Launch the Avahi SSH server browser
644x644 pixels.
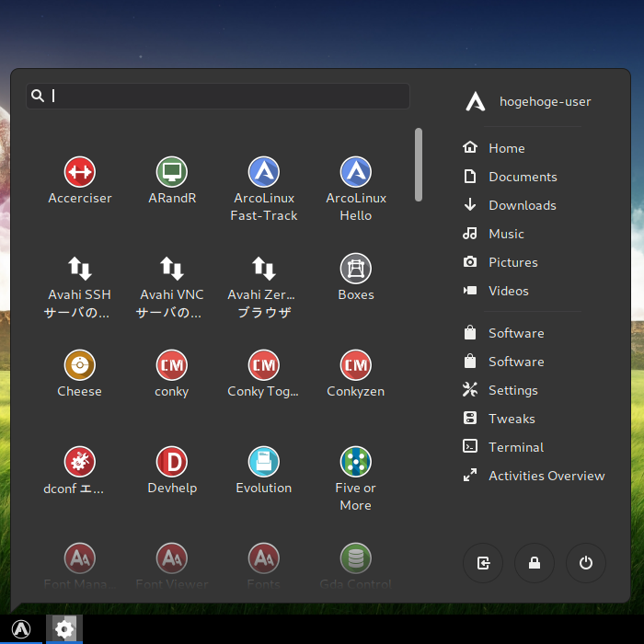pyautogui.click(x=80, y=287)
